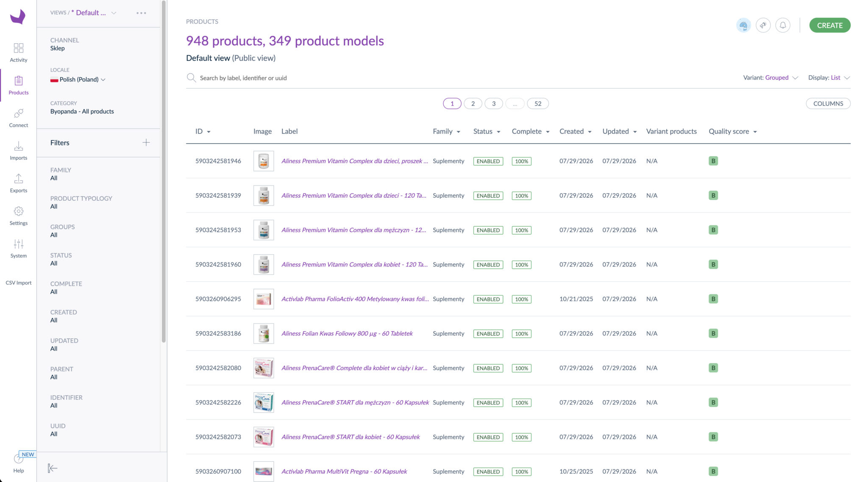Viewport: 868px width, 482px height.
Task: Jump to page 52 of results
Action: 537,103
